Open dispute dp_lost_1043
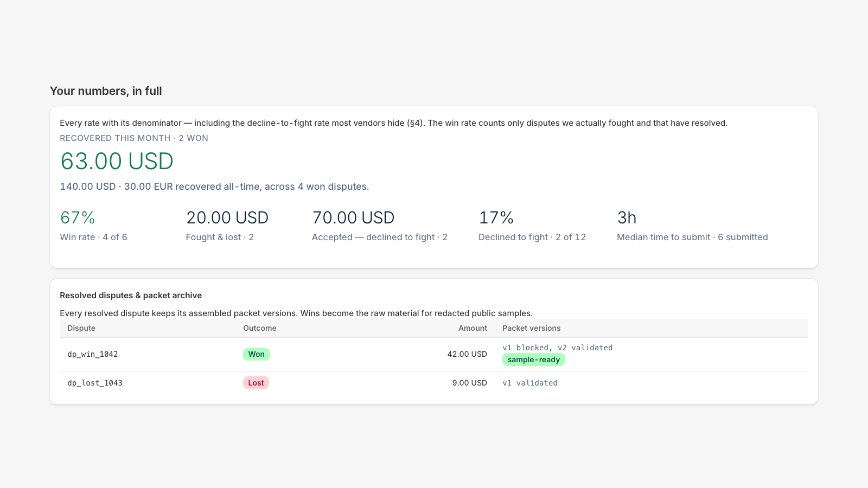 [x=95, y=383]
